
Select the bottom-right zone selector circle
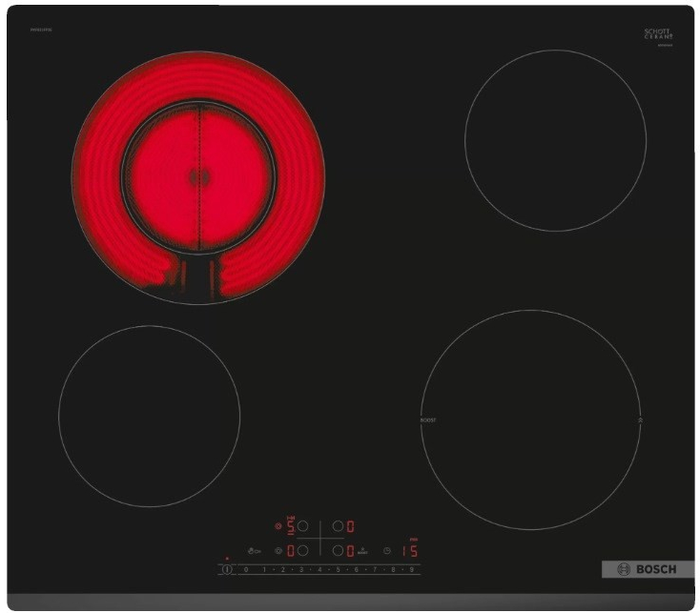pyautogui.click(x=338, y=550)
